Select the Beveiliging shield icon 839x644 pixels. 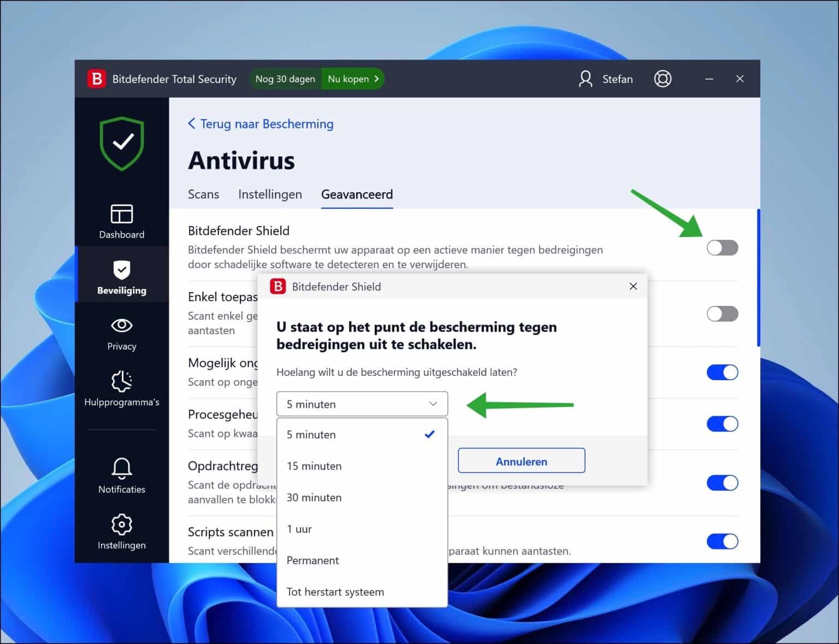click(x=121, y=275)
